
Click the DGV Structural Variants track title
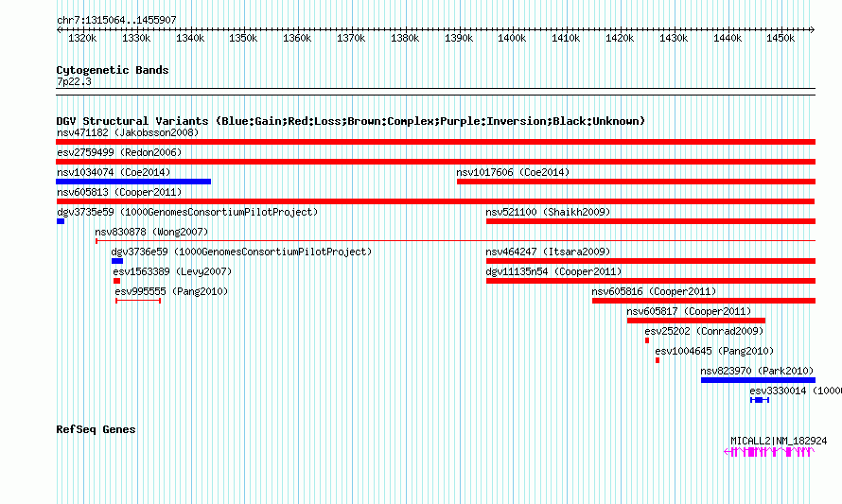coord(350,121)
